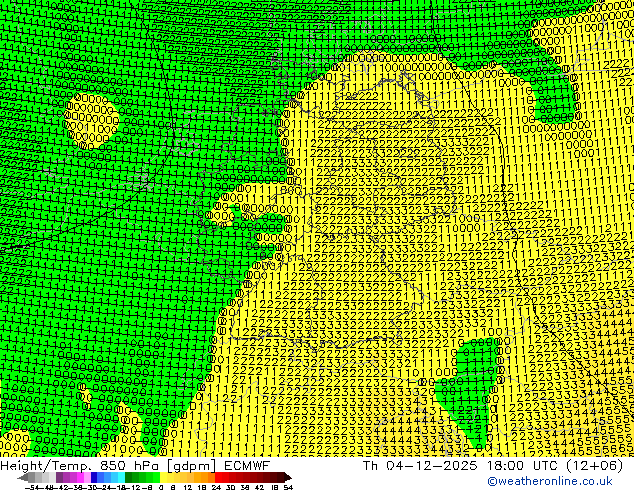Click the dark maroon right arrow tip of legend
Screen dimensions: 634x490
[x=288, y=478]
